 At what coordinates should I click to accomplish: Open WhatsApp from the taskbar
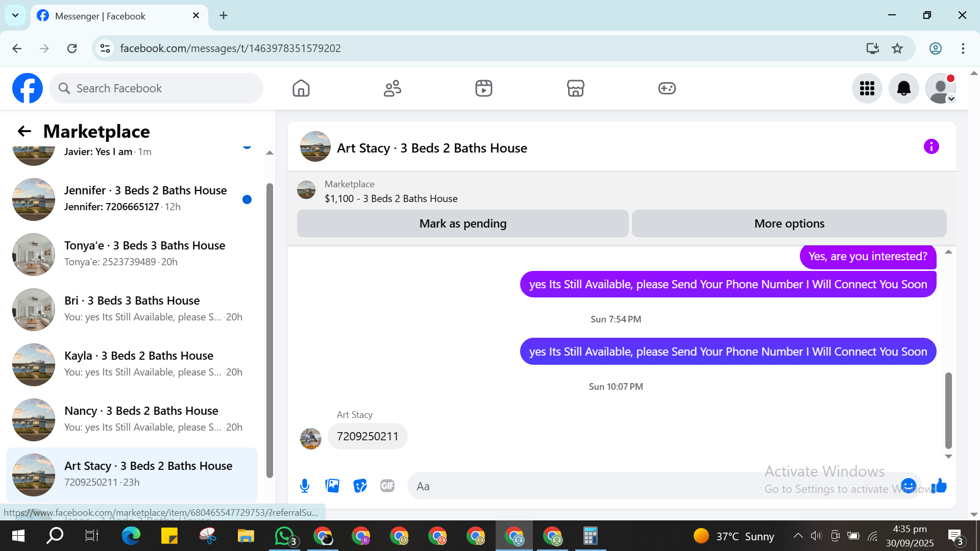pyautogui.click(x=284, y=536)
